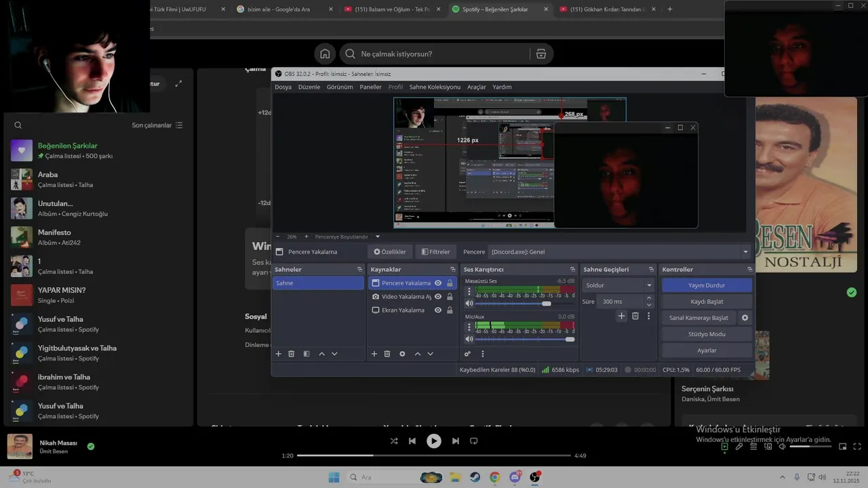Mute Mic/Aux speaker icon

pyautogui.click(x=469, y=339)
